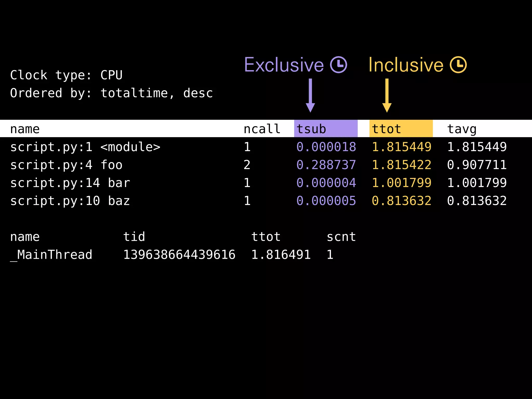Select the 'script.py:1 <module>' row name
Viewport: 532px width, 399px height.
pyautogui.click(x=85, y=147)
